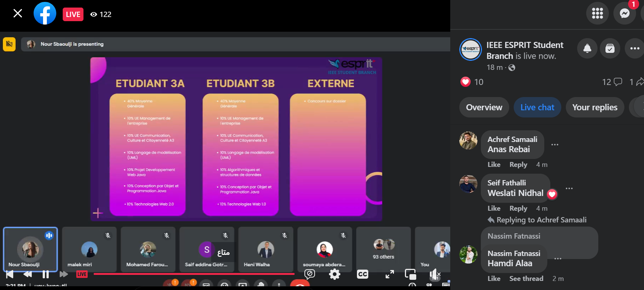Toggle on-screen comments overlay icon

point(310,274)
